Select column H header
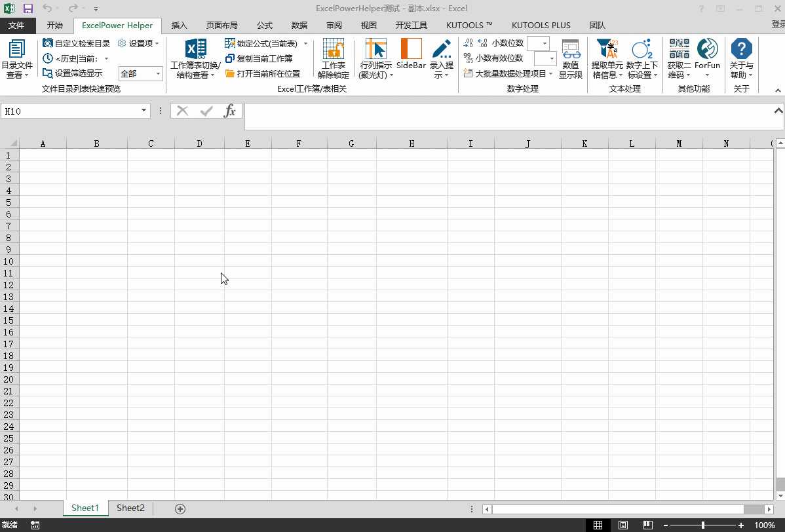This screenshot has width=785, height=532. (412, 143)
